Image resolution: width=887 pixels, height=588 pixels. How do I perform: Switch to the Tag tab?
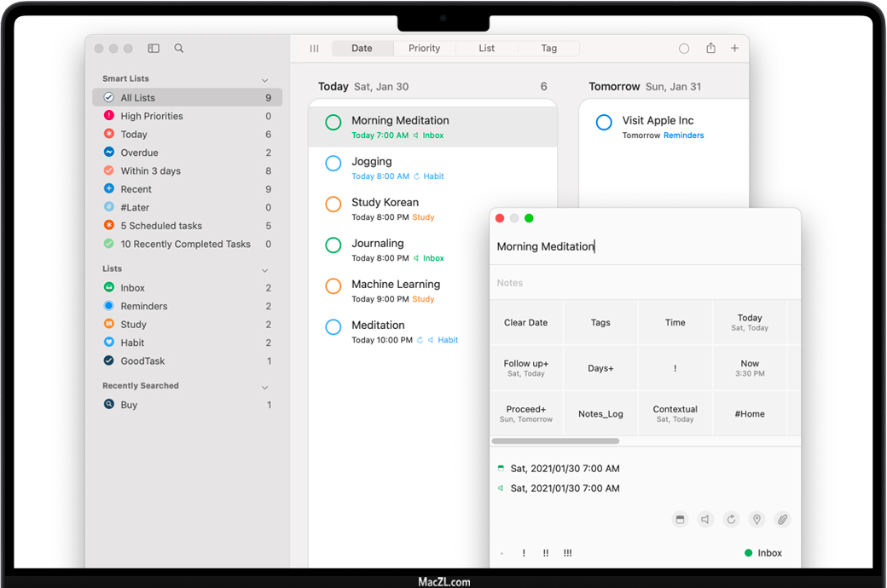[548, 49]
